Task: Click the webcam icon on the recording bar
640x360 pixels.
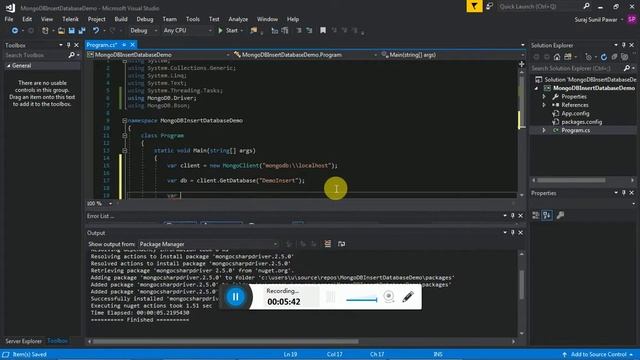Action: tap(389, 297)
